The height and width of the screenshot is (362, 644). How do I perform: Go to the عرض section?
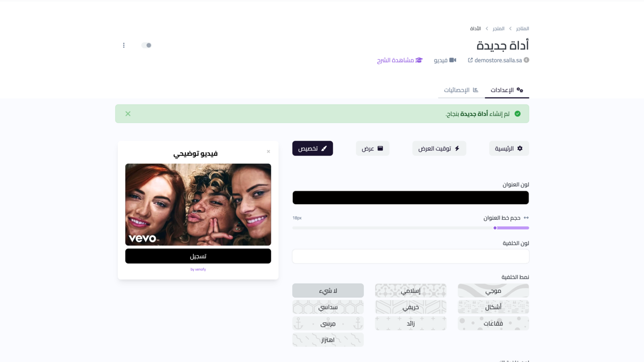(x=372, y=148)
